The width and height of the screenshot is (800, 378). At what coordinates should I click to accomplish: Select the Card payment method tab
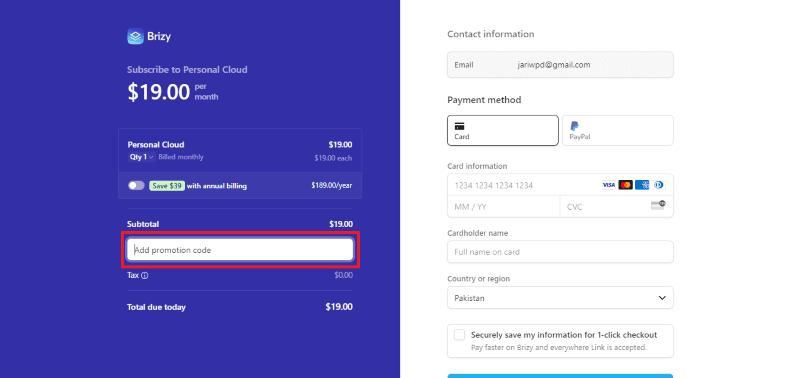503,131
